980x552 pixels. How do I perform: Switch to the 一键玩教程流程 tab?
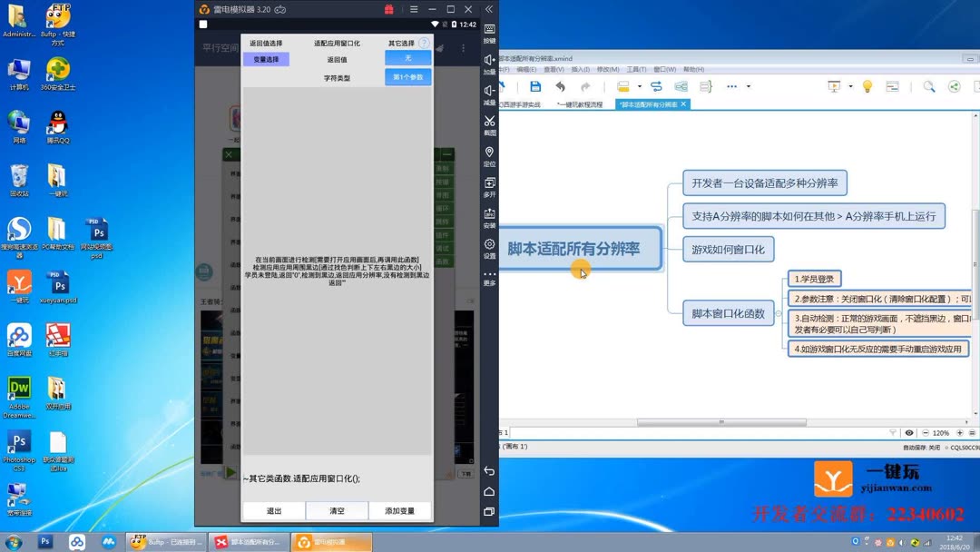coord(581,103)
